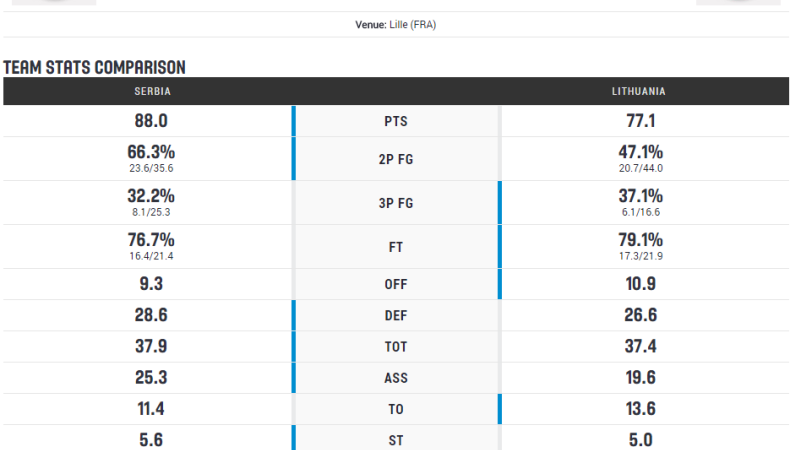Click Serbia's 66.3% two-point percentage

point(151,152)
